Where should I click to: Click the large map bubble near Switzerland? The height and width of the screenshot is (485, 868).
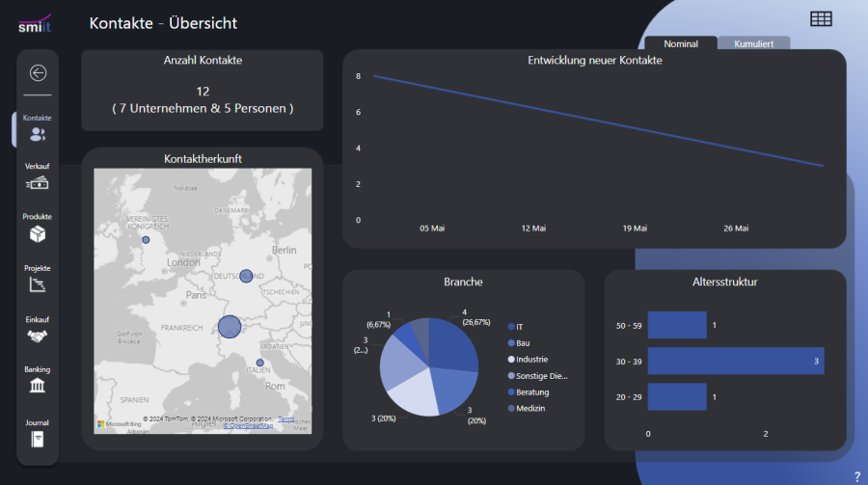point(230,327)
